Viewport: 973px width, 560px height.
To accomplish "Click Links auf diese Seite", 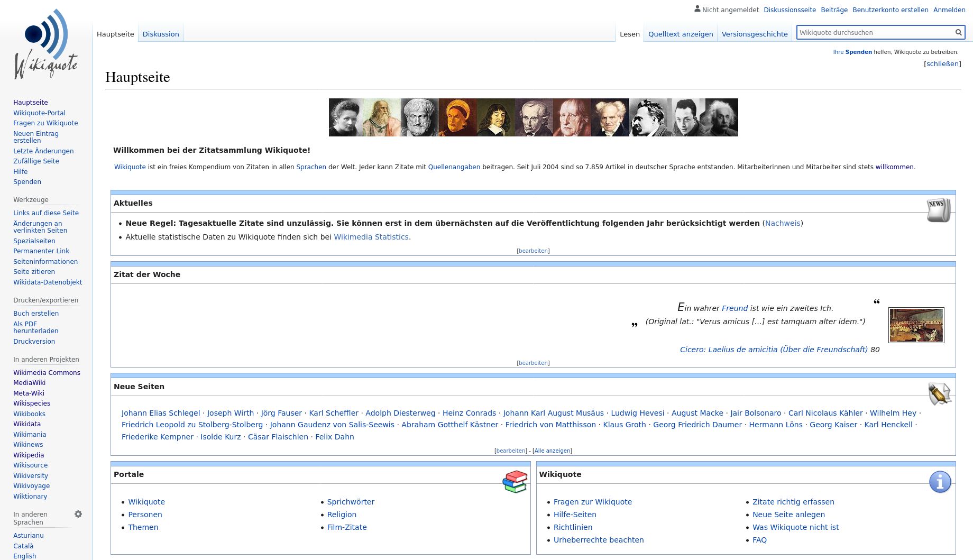I will pyautogui.click(x=46, y=213).
